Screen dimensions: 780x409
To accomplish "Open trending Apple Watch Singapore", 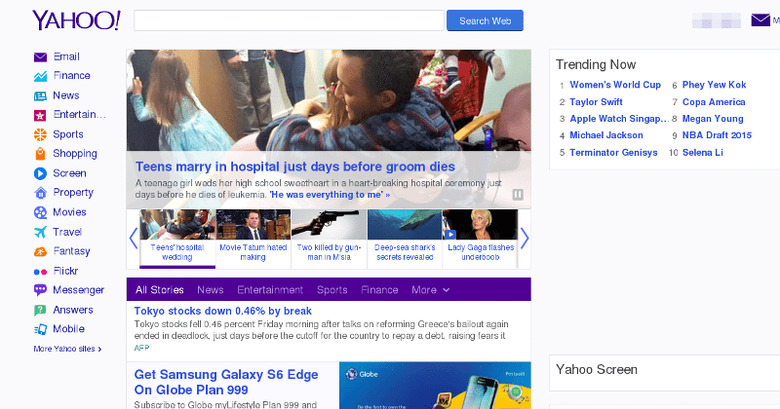I will point(619,119).
